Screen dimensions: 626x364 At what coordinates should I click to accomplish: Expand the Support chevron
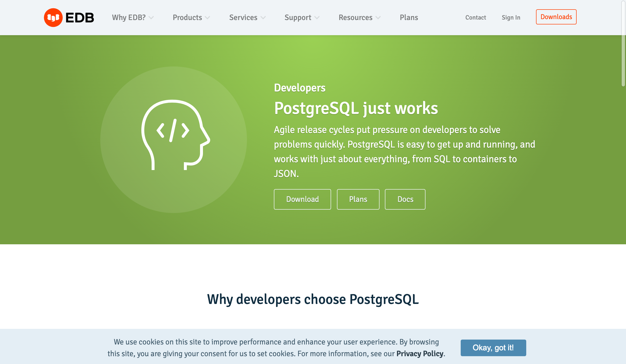click(x=317, y=18)
